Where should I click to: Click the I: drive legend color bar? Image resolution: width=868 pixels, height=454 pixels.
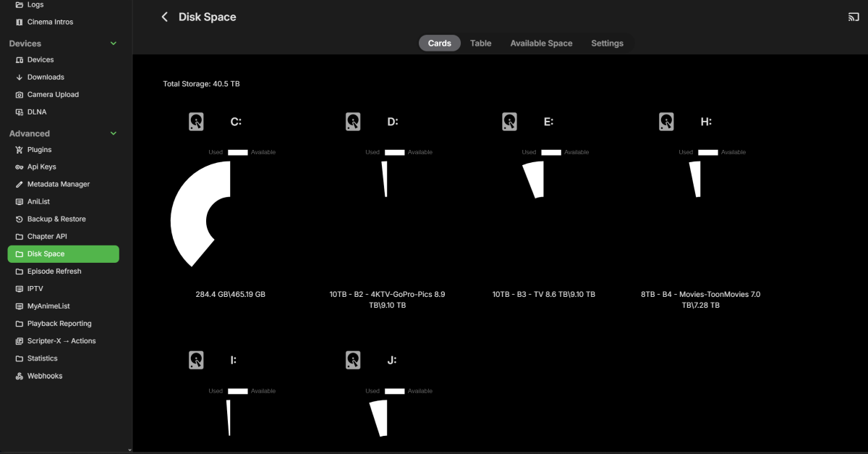coord(238,391)
